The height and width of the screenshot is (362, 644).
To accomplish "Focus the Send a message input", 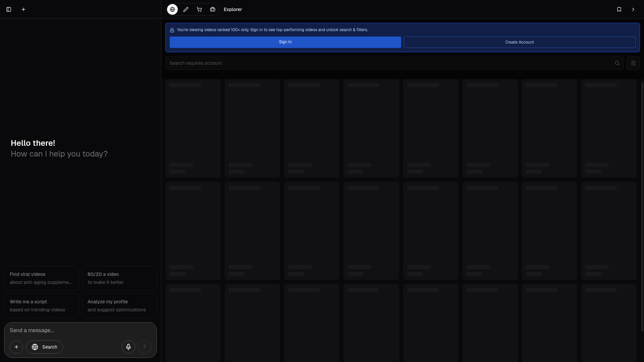I will click(x=80, y=330).
